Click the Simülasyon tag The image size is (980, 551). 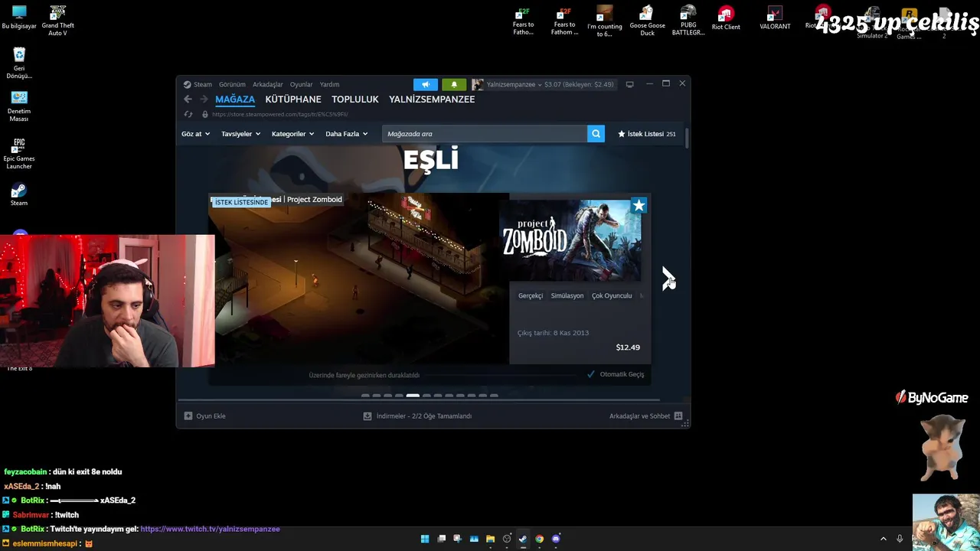click(567, 296)
